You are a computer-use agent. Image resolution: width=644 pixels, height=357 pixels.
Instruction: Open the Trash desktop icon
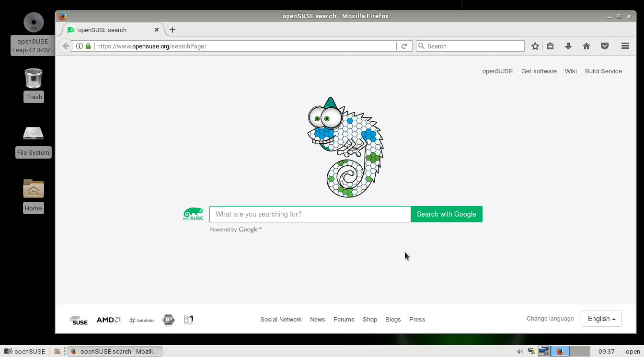point(34,79)
